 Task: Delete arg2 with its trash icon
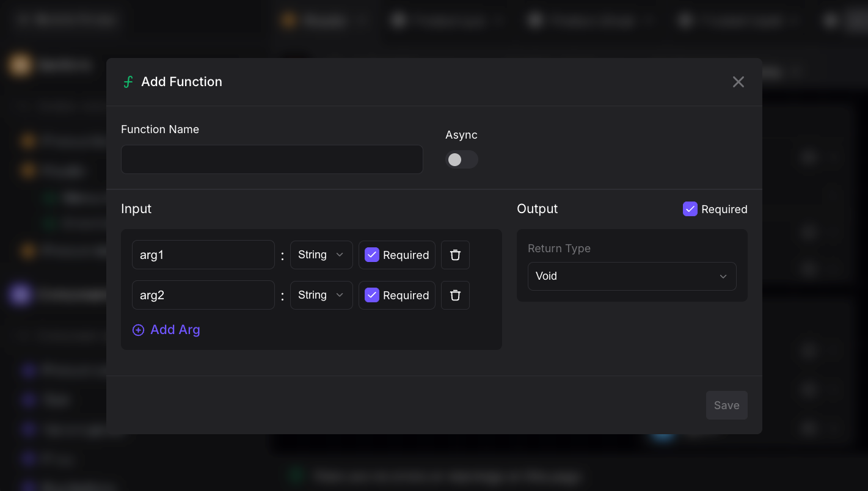pos(455,295)
